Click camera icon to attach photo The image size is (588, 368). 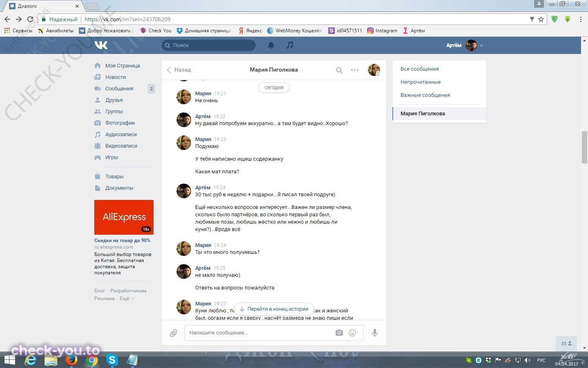pos(339,333)
